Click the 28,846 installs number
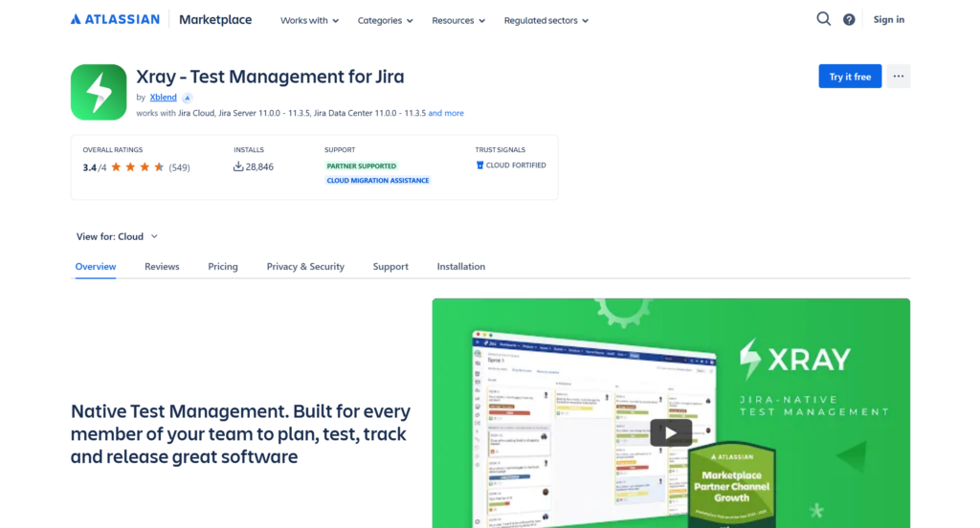 click(x=259, y=166)
